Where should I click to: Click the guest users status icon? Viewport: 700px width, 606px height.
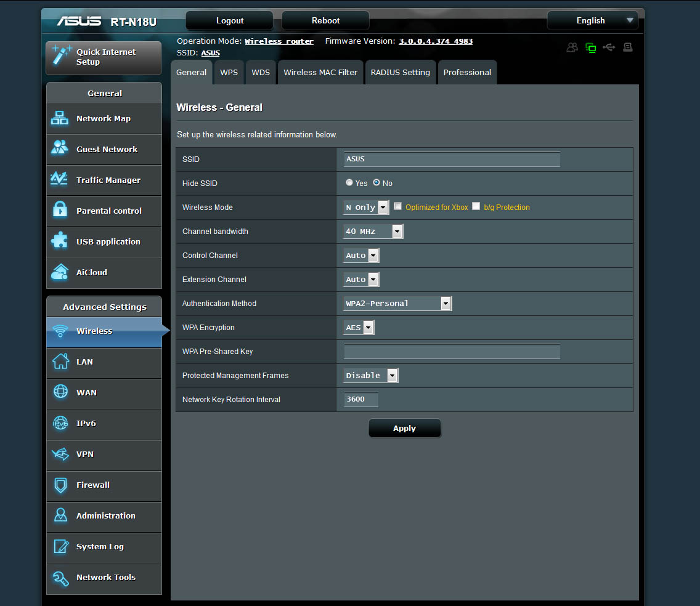click(572, 47)
